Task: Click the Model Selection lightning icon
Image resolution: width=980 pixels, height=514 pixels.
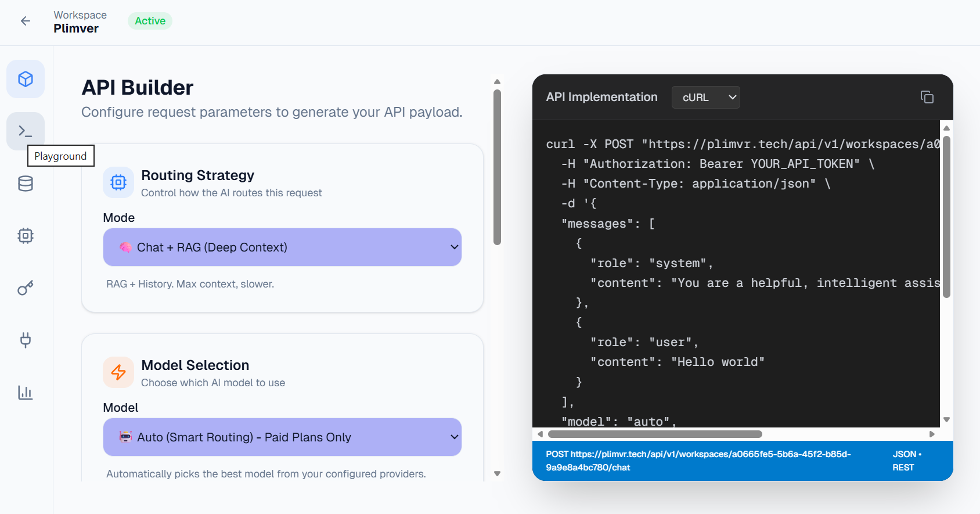Action: (x=118, y=372)
